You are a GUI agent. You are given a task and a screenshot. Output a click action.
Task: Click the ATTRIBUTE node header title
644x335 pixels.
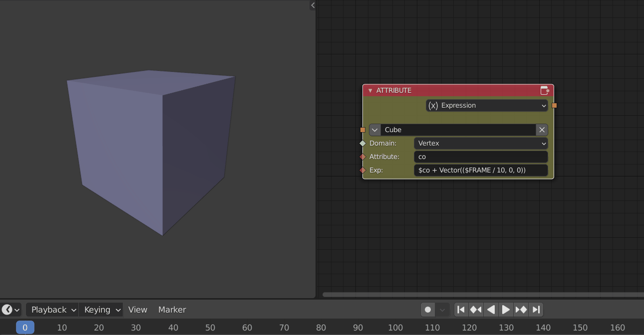pos(394,90)
